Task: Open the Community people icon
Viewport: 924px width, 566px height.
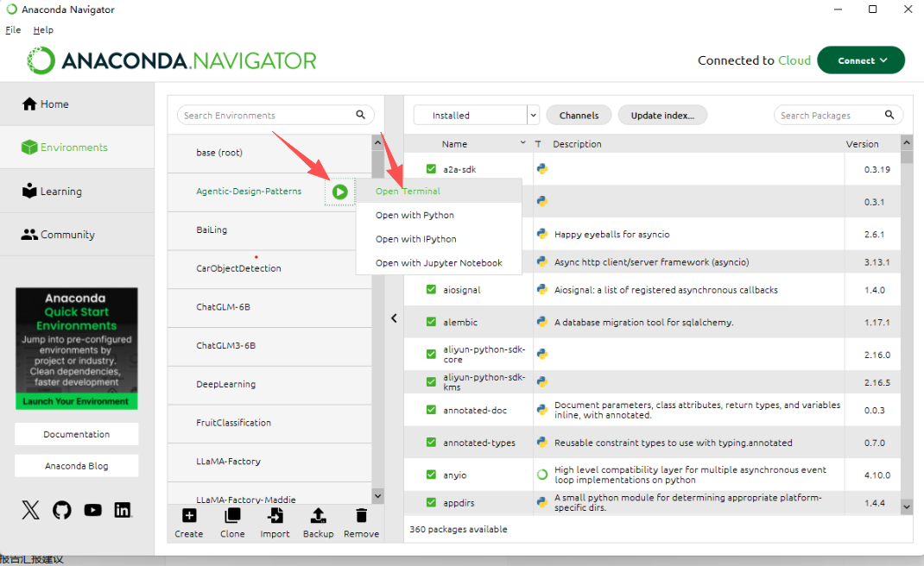Action: [29, 235]
